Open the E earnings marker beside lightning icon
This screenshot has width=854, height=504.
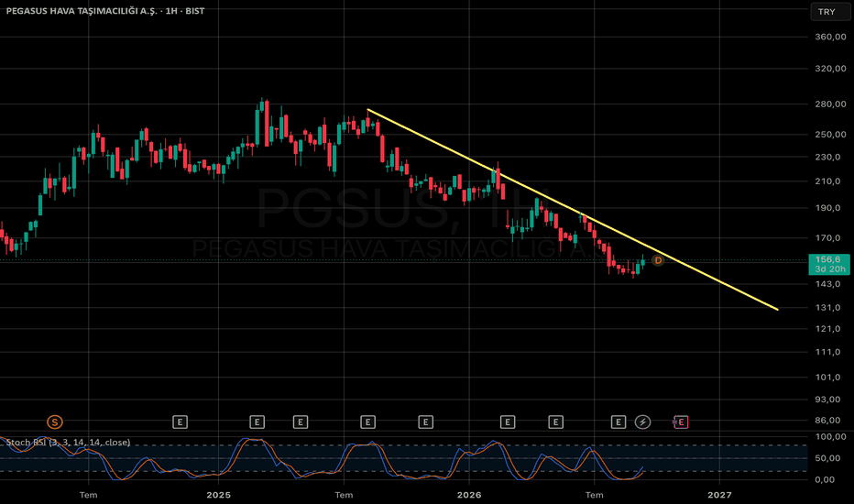[619, 422]
